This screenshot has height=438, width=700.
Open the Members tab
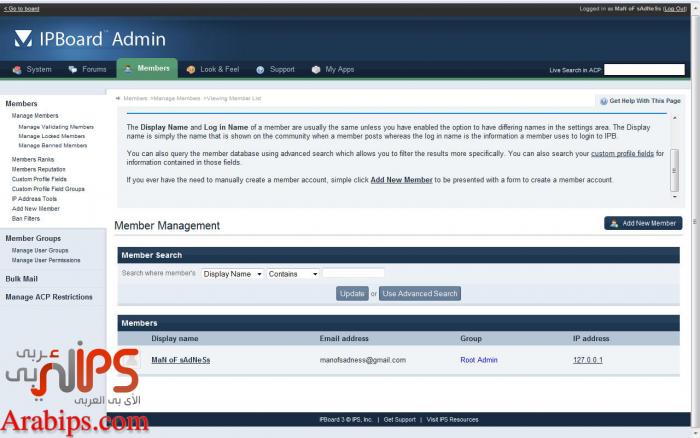[x=147, y=69]
